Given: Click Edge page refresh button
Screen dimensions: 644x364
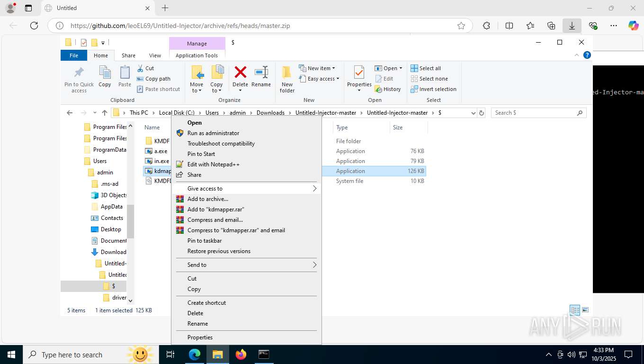Looking at the screenshot, I should click(34, 26).
